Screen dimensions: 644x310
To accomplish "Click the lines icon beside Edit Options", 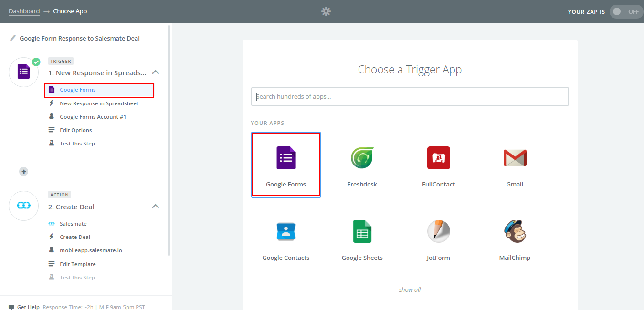I will tap(52, 130).
